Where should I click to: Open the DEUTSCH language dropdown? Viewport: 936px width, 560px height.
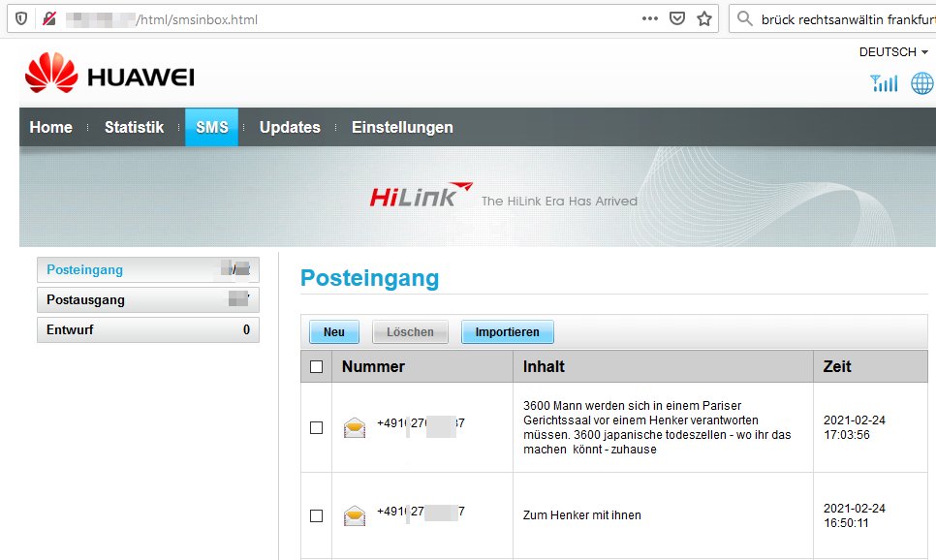(893, 52)
